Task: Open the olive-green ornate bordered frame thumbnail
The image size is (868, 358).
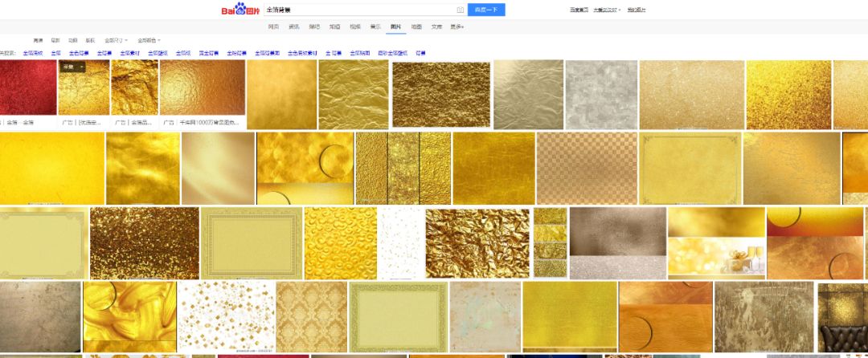Action: 398,317
